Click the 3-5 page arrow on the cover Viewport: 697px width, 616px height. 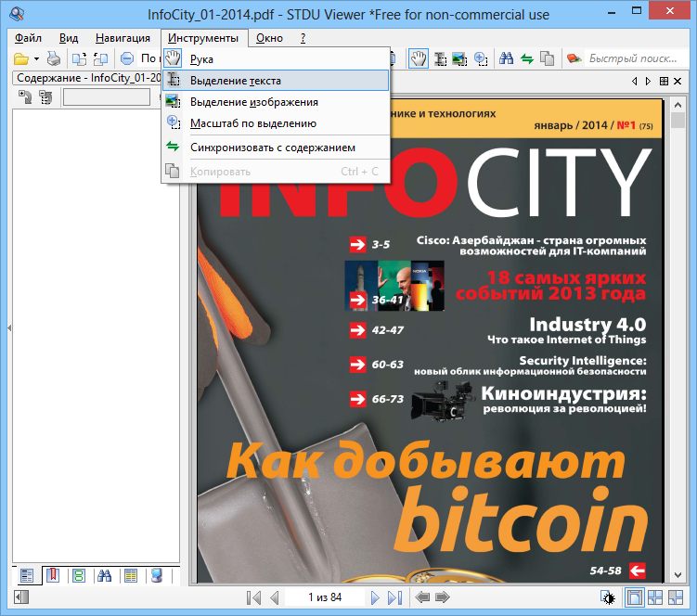coord(357,244)
